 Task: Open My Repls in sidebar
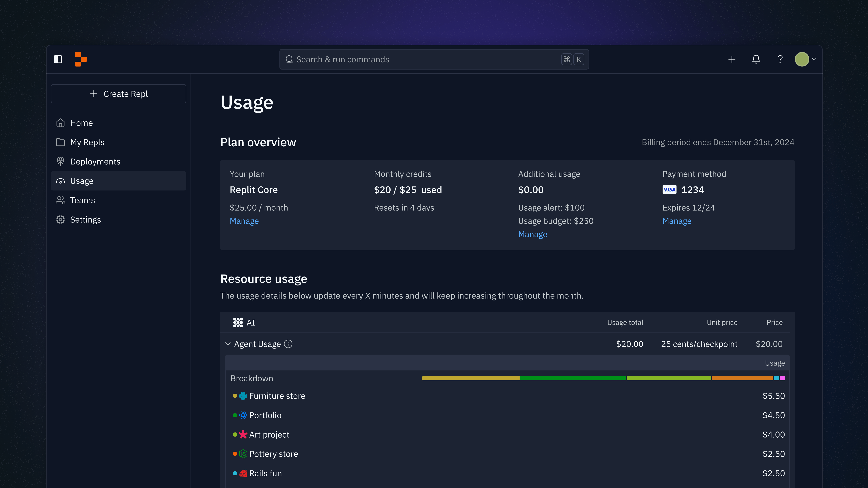click(119, 142)
